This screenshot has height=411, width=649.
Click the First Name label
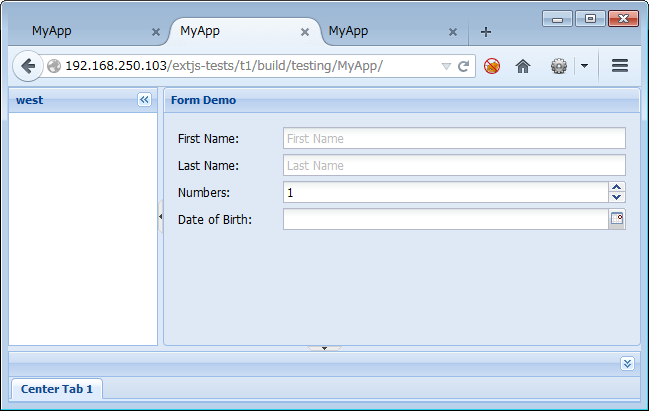tap(208, 139)
